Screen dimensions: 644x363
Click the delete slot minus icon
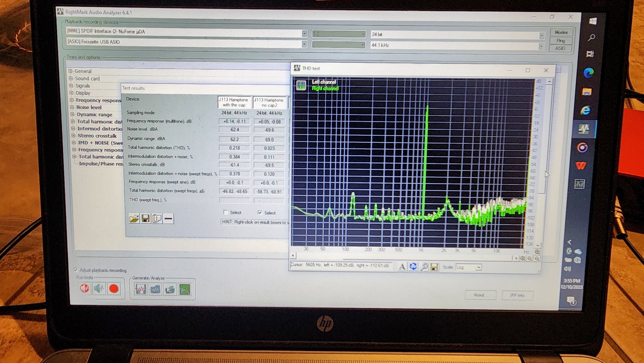(169, 219)
